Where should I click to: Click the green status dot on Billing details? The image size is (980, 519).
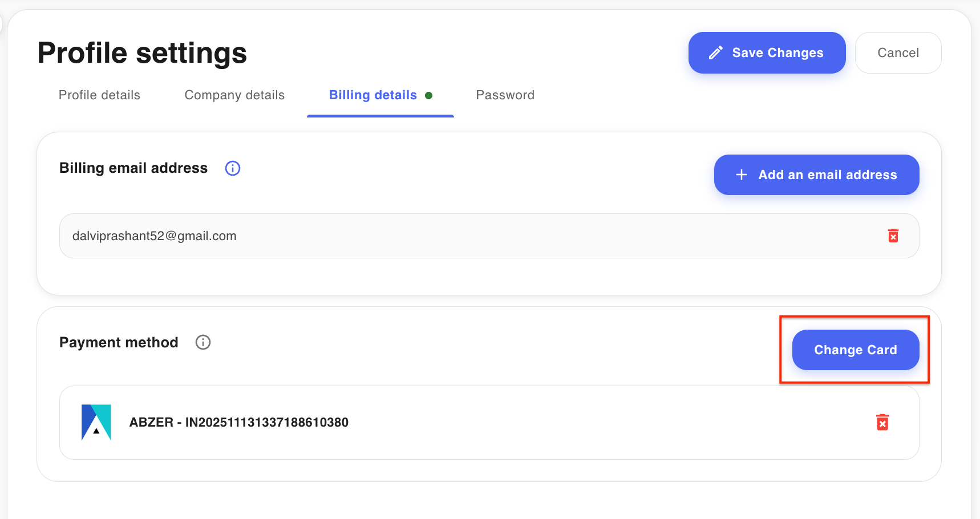click(429, 95)
